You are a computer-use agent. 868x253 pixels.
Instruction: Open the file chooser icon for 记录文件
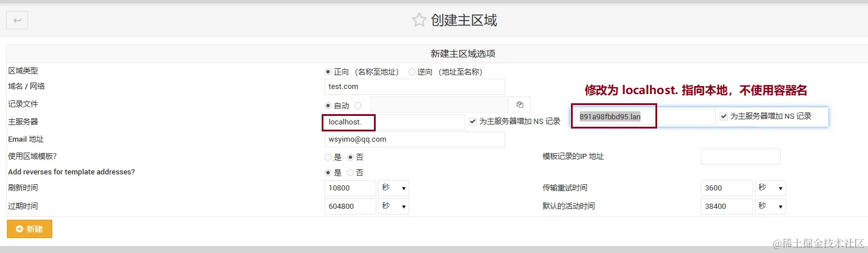pos(520,104)
